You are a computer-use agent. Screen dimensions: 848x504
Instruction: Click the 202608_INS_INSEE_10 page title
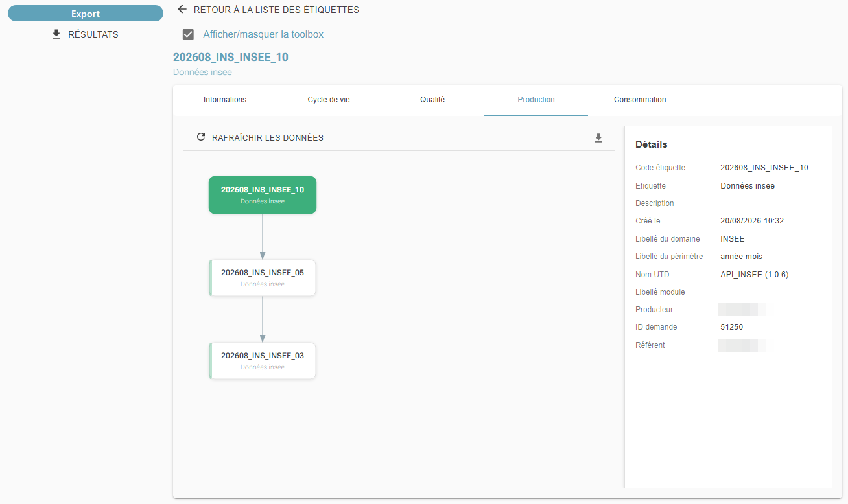231,57
